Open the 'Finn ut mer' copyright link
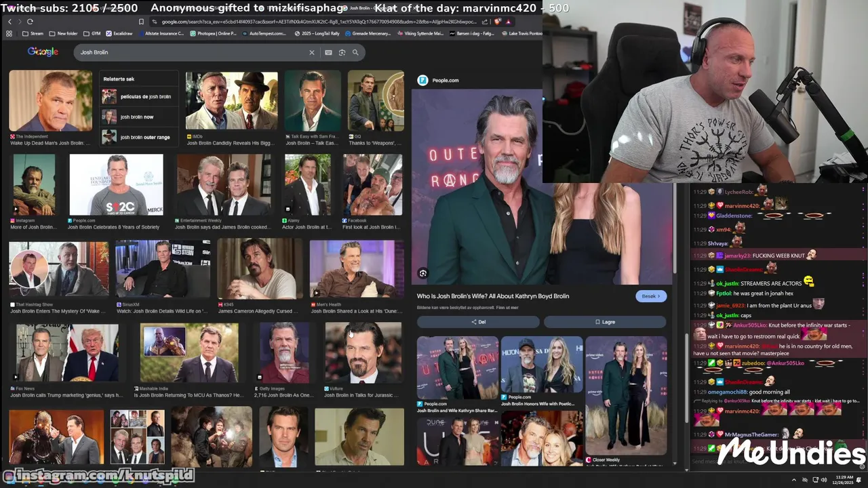This screenshot has height=488, width=868. coord(507,308)
